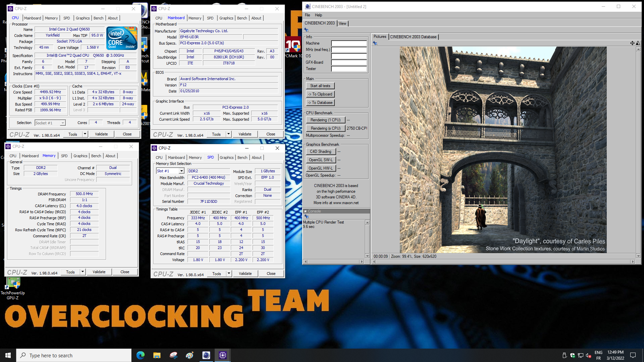Click the MHz (real freq.) input field

coord(349,50)
